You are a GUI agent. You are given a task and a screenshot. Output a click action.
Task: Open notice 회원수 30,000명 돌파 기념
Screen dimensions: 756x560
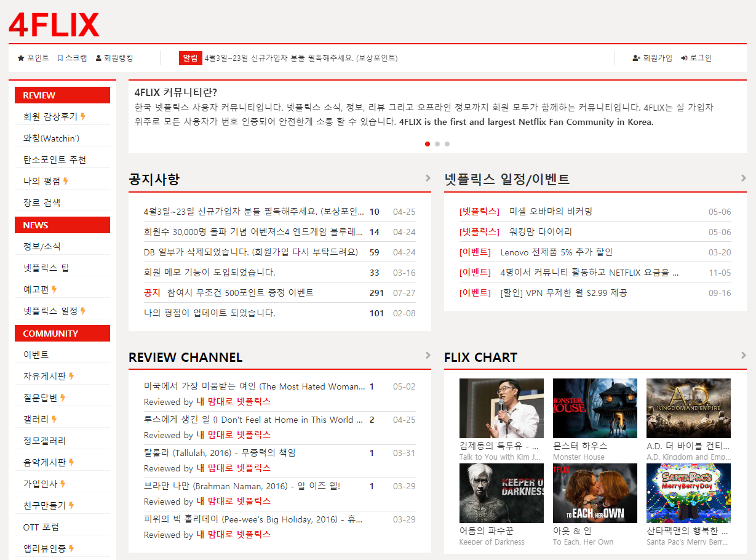pos(253,232)
